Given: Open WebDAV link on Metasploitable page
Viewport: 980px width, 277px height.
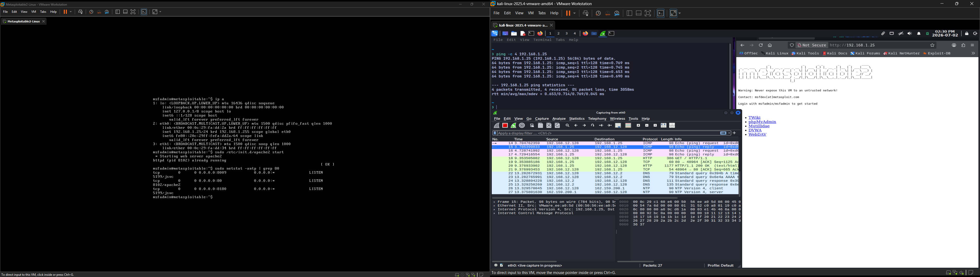Looking at the screenshot, I should point(757,134).
